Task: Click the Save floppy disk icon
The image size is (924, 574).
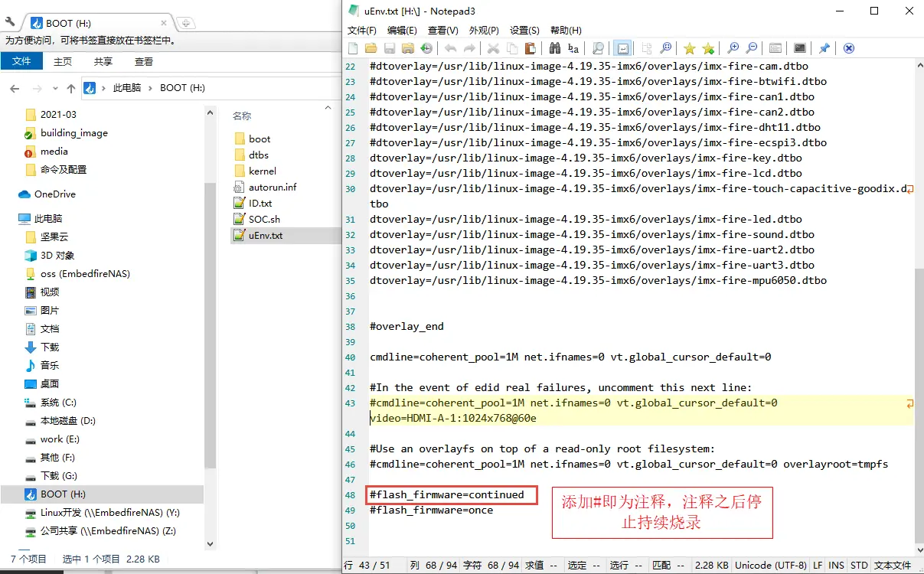Action: click(390, 48)
